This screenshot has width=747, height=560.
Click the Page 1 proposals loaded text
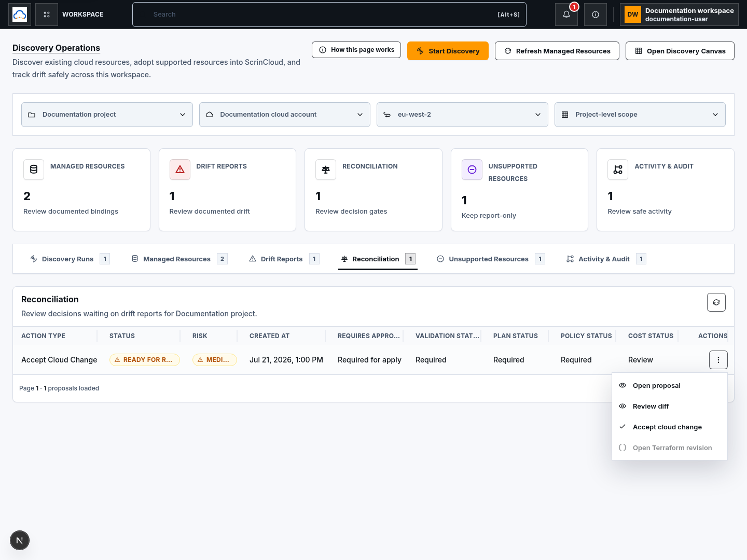coord(59,388)
